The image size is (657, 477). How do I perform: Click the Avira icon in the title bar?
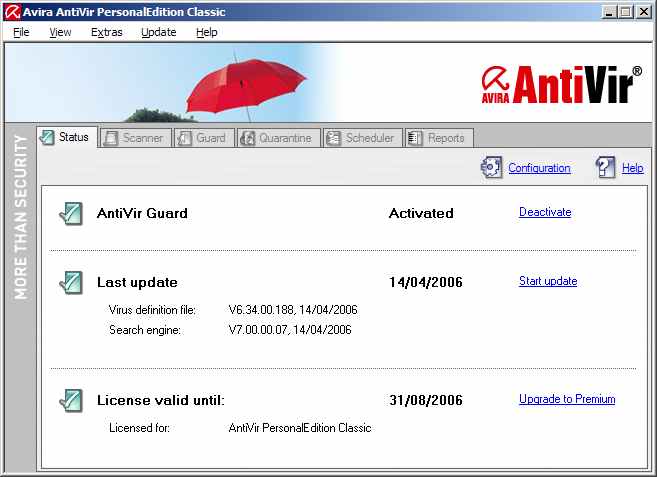tap(12, 11)
